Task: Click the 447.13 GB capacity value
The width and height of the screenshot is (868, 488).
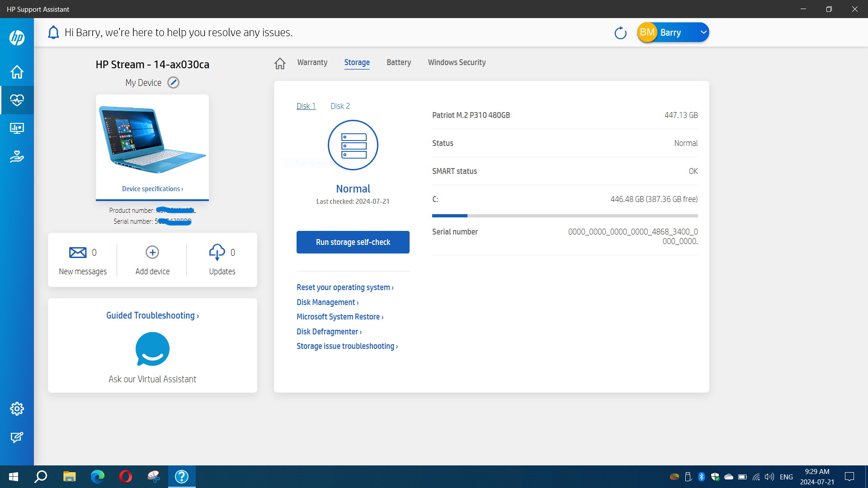Action: pyautogui.click(x=681, y=115)
